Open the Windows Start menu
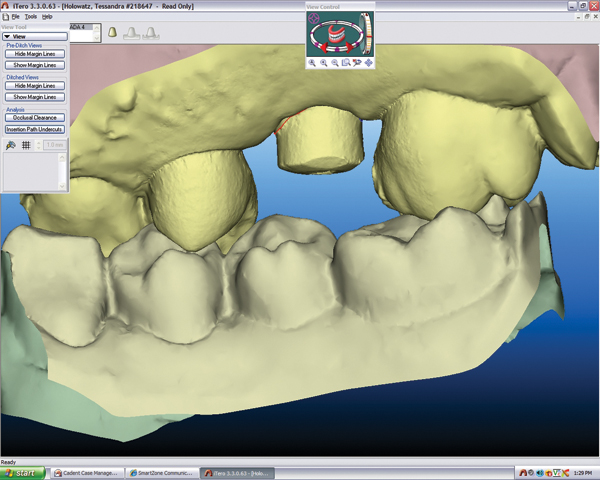The width and height of the screenshot is (600, 480). [23, 472]
